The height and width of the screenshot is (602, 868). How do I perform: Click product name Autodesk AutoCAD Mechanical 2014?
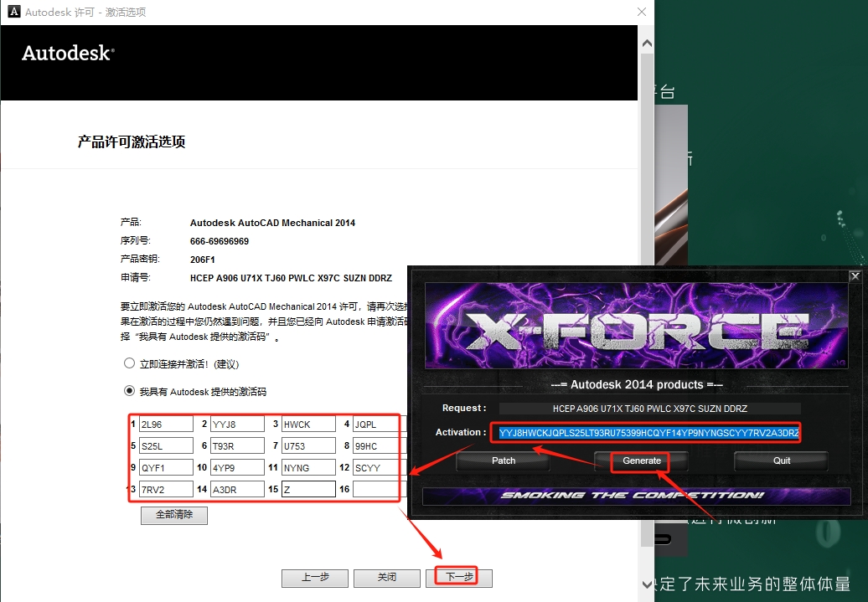tap(272, 223)
